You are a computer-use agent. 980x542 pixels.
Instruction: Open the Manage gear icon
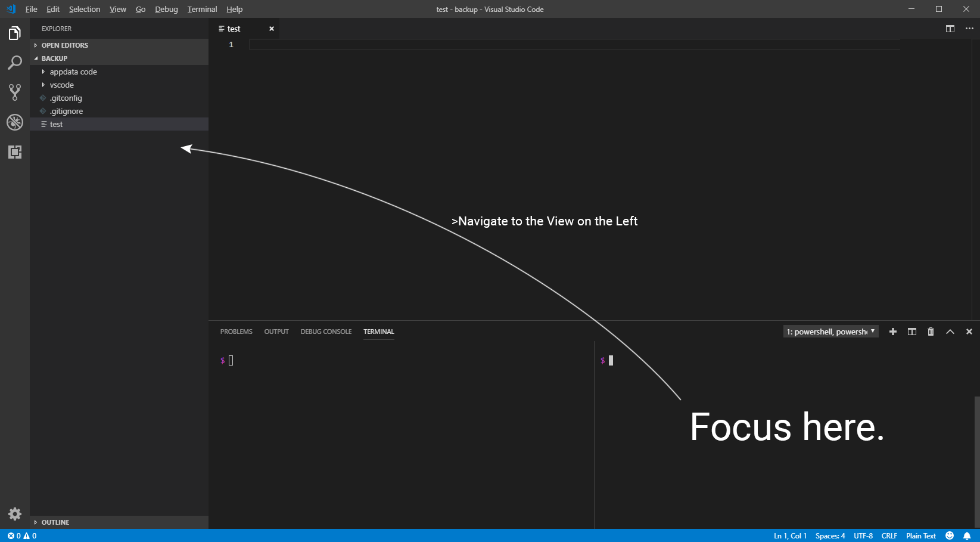point(15,514)
